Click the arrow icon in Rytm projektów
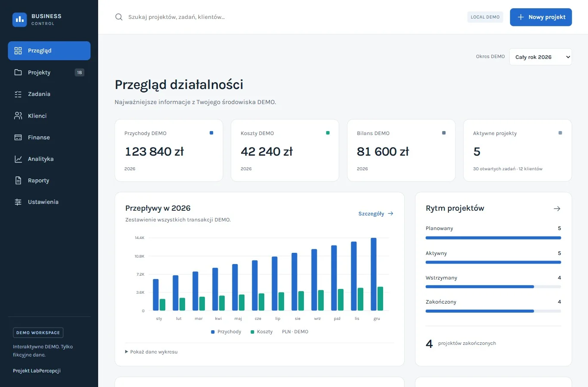Image resolution: width=588 pixels, height=387 pixels. coord(557,209)
